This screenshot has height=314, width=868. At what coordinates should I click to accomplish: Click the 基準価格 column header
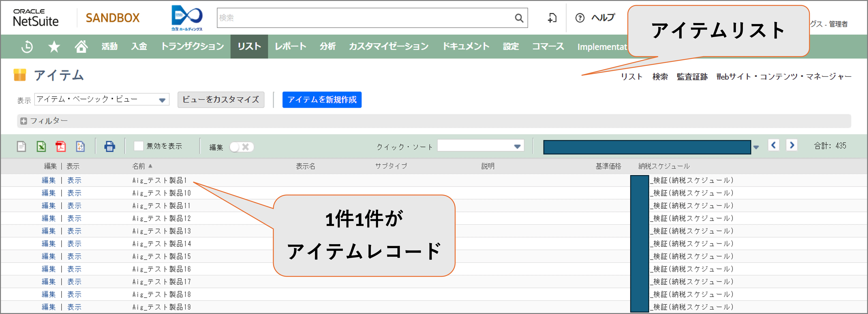pos(608,166)
